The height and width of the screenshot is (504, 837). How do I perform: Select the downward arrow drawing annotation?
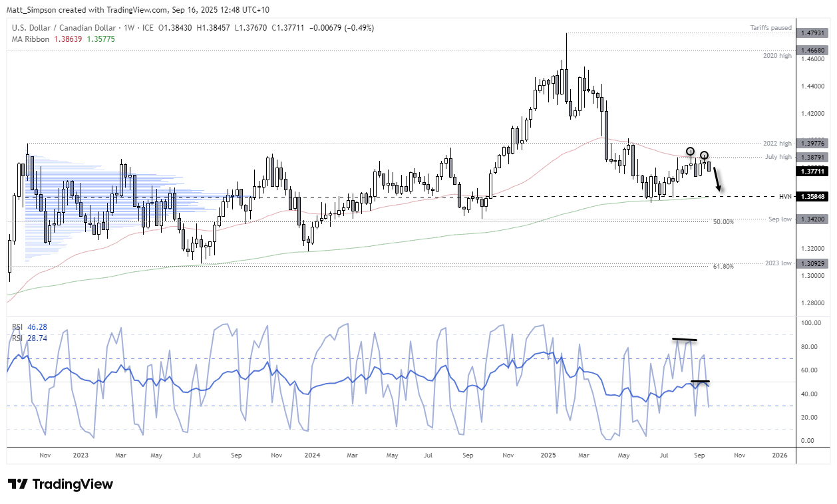click(x=717, y=180)
